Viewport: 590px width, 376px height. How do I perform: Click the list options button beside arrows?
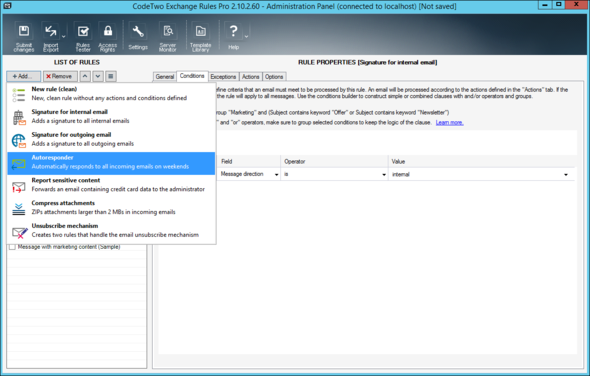pyautogui.click(x=111, y=76)
